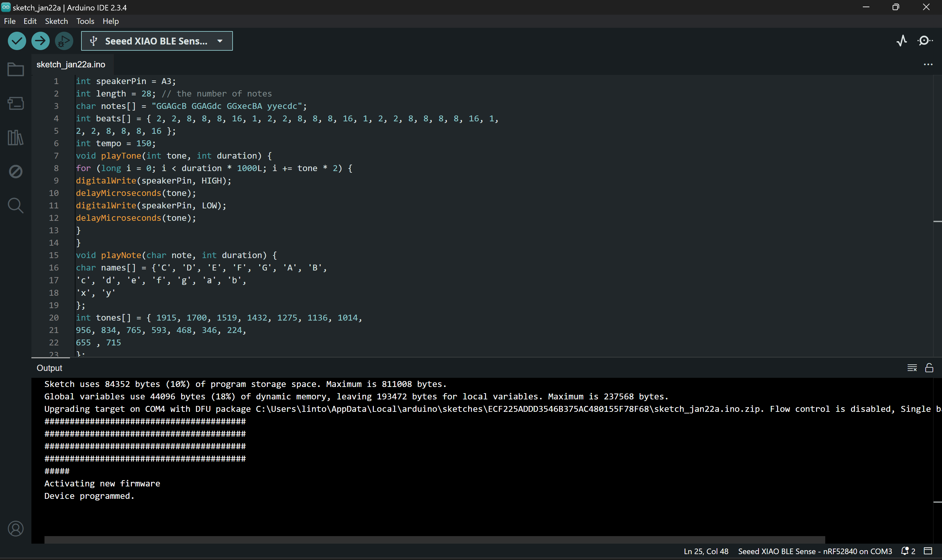Open the Library Manager panel
The image size is (942, 560).
click(x=15, y=137)
